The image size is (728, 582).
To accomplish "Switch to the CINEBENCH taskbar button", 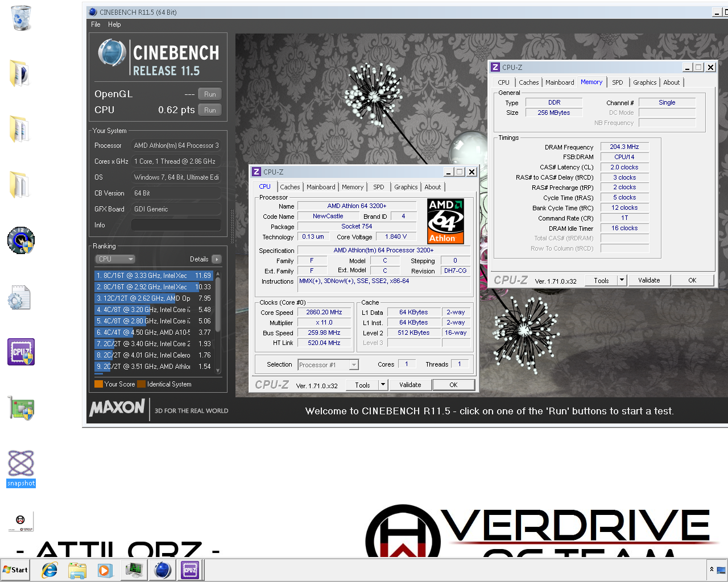I will click(x=162, y=570).
